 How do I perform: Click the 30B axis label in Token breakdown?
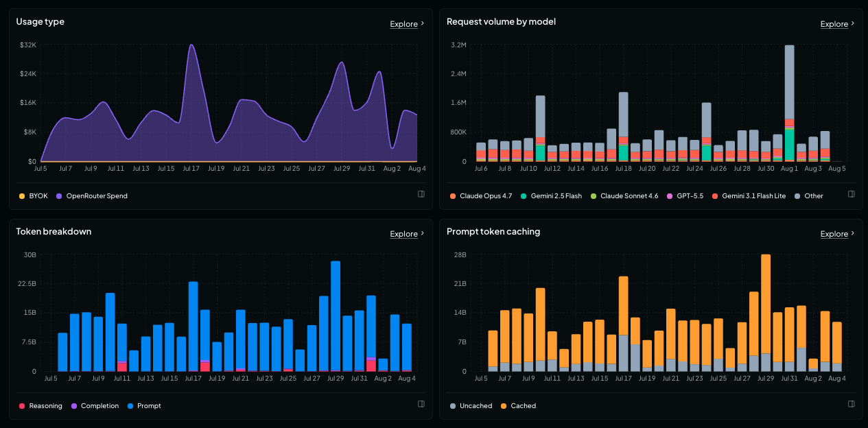click(x=30, y=254)
